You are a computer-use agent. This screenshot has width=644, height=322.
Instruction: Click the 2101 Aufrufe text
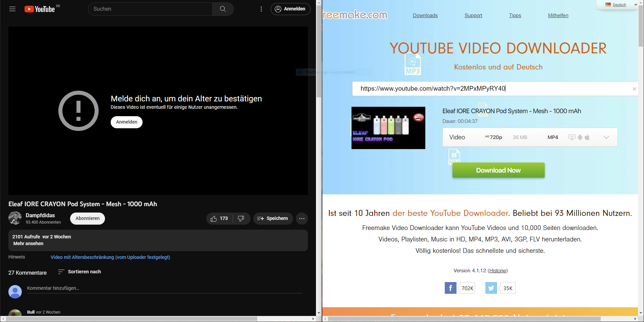pos(26,237)
